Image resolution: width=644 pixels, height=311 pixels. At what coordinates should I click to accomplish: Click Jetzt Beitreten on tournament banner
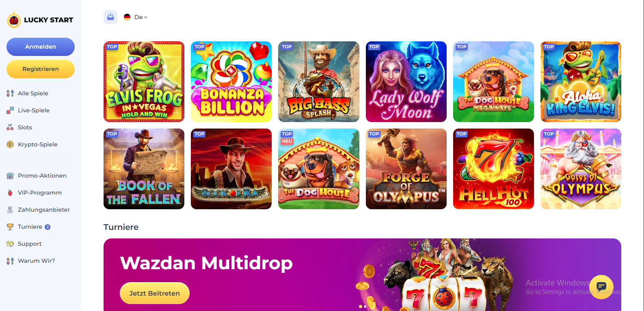(x=155, y=293)
